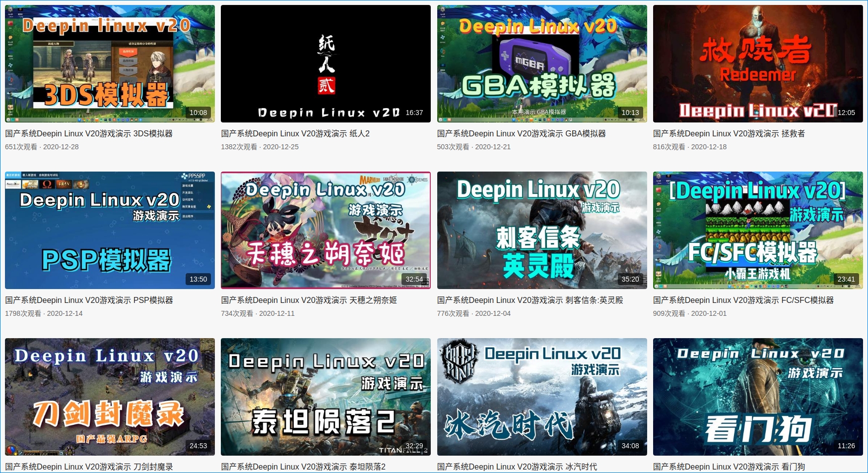Click the title link ending in 冰汽时代

point(517,467)
